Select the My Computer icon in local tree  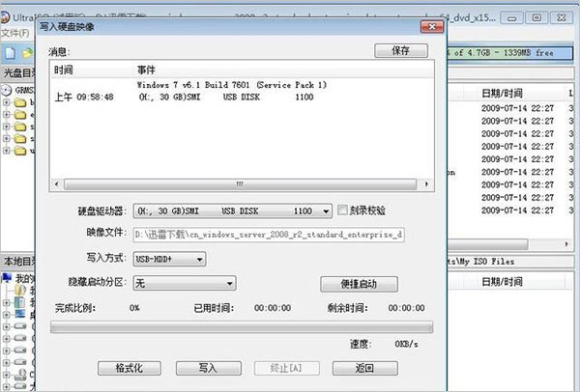pyautogui.click(x=7, y=277)
